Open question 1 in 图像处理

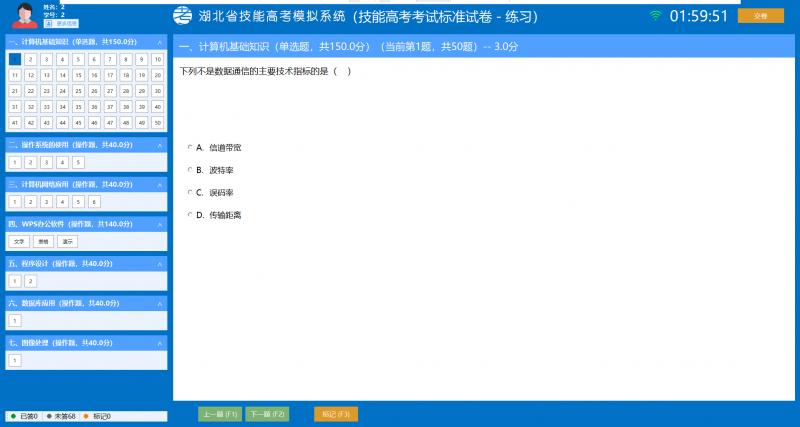15,360
